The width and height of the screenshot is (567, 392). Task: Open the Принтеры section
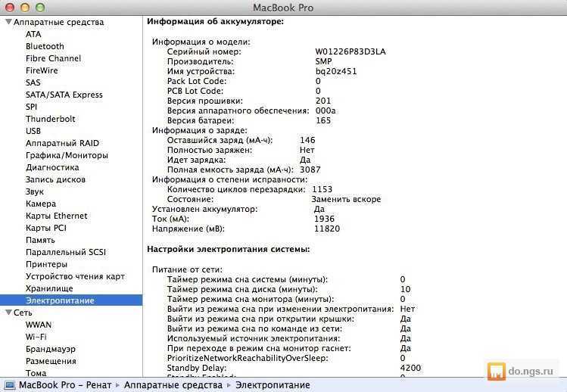(x=46, y=264)
